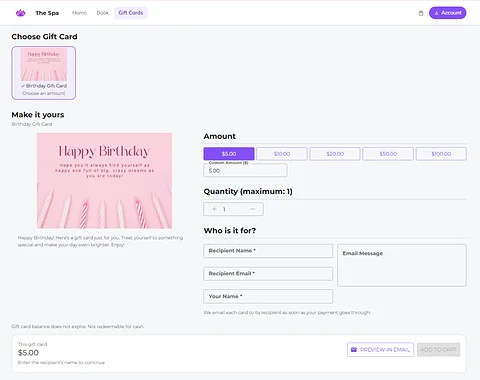Click the quantity value 1
This screenshot has height=380, width=480.
coord(224,209)
